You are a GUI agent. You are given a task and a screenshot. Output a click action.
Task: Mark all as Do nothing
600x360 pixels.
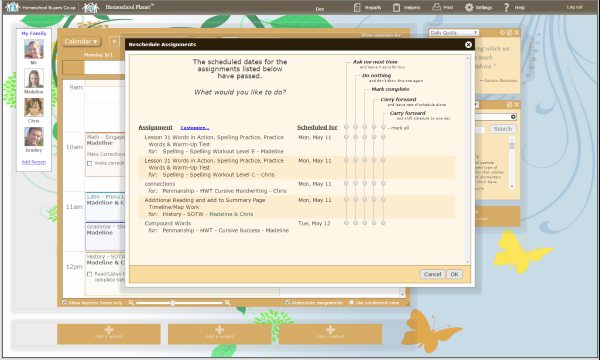(x=355, y=127)
